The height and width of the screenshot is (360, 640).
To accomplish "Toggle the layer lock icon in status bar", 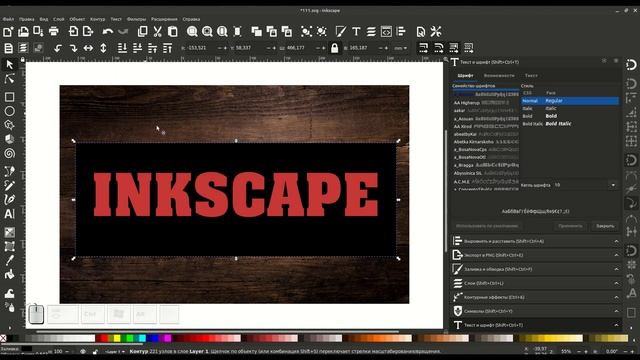I will click(95, 351).
